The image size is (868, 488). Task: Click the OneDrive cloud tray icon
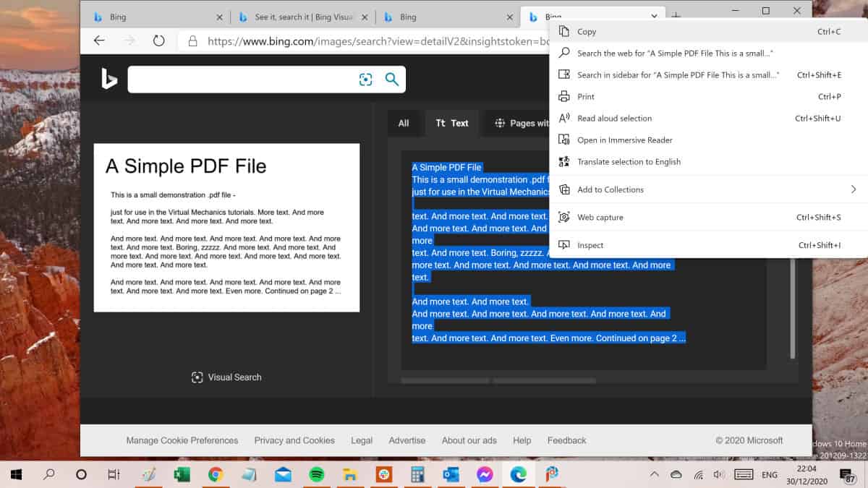(676, 474)
